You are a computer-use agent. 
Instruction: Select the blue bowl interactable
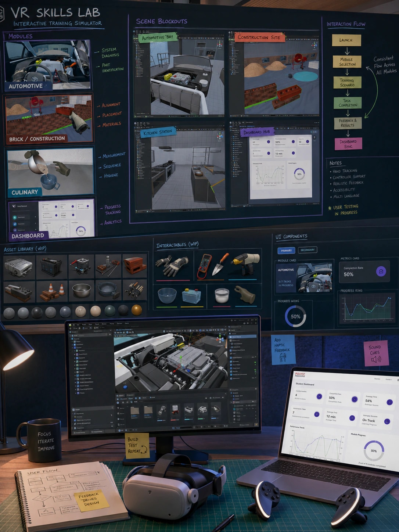point(167,295)
